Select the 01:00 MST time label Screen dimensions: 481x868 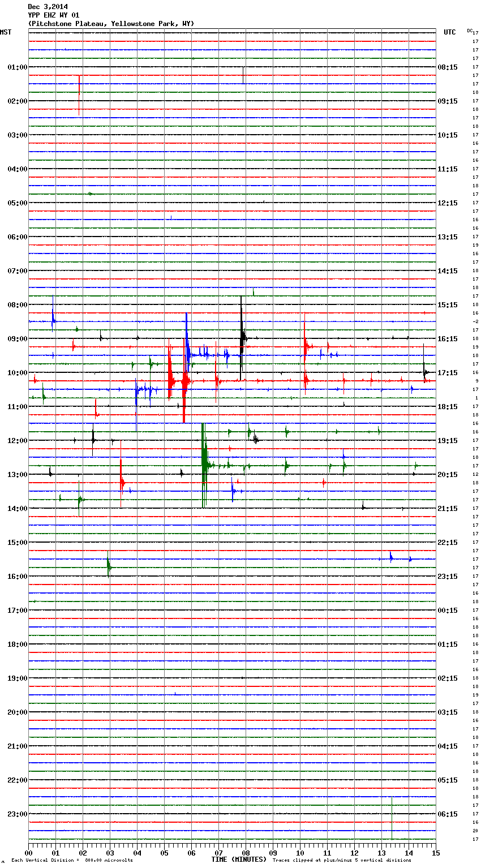(18, 67)
